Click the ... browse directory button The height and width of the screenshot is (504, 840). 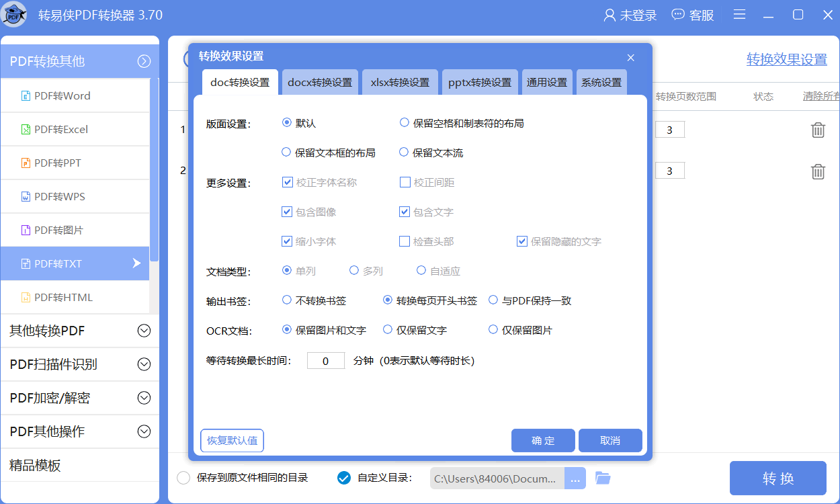575,478
